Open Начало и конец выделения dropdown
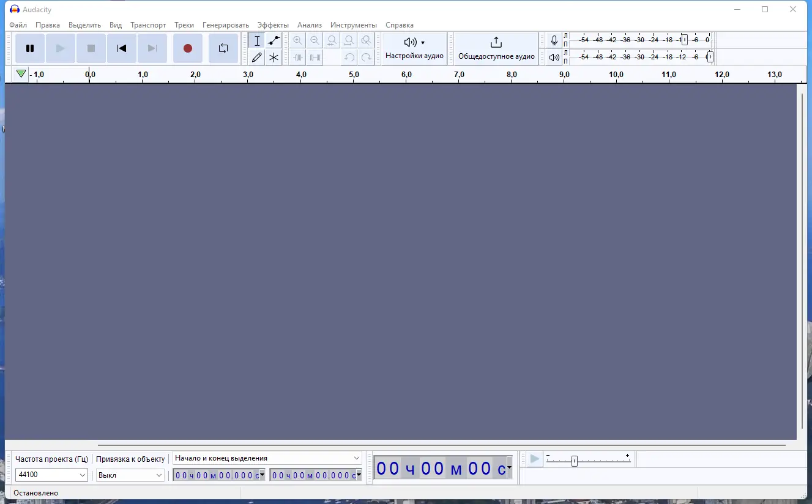Screen dimensions: 812x504 (x=267, y=458)
